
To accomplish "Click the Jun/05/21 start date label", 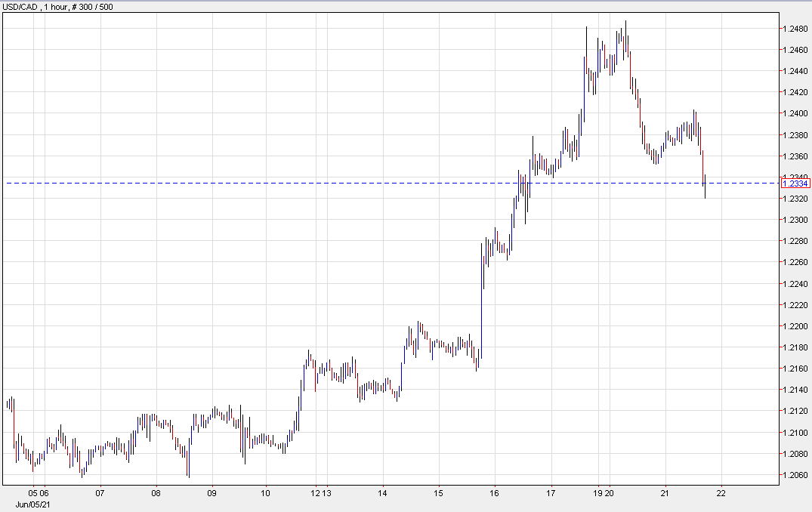I will (x=36, y=504).
